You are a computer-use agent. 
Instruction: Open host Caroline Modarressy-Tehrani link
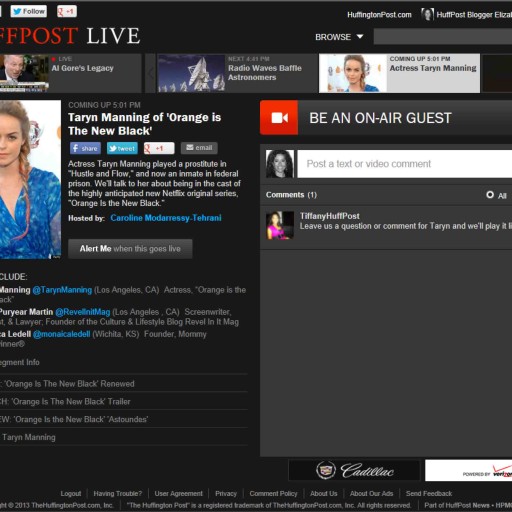click(x=166, y=218)
